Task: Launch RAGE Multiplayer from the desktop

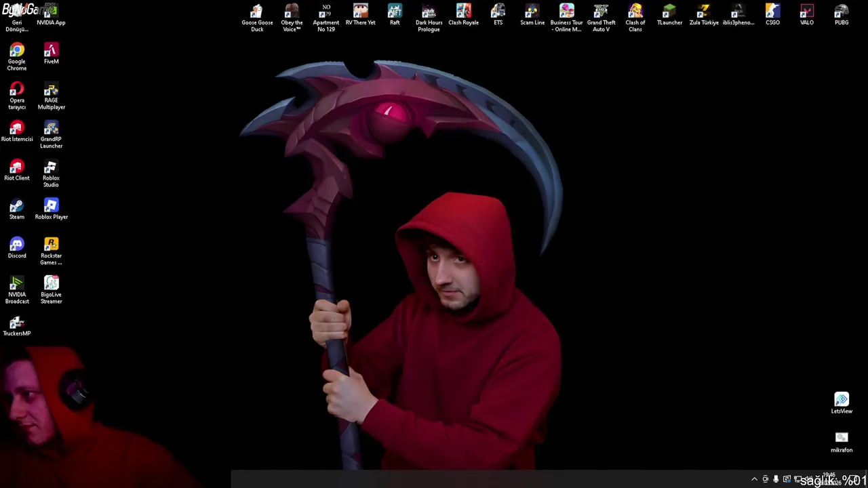Action: [51, 96]
